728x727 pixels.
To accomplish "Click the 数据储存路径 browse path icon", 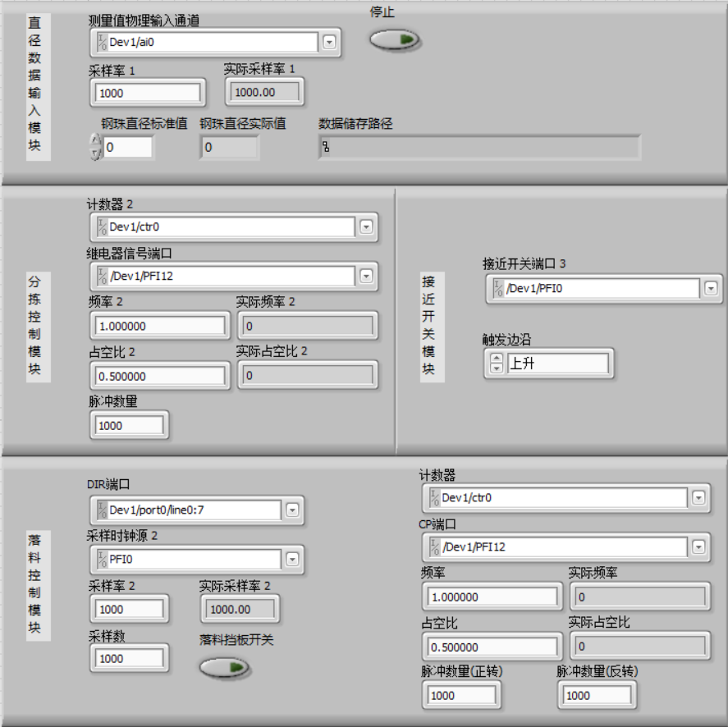I will click(326, 147).
